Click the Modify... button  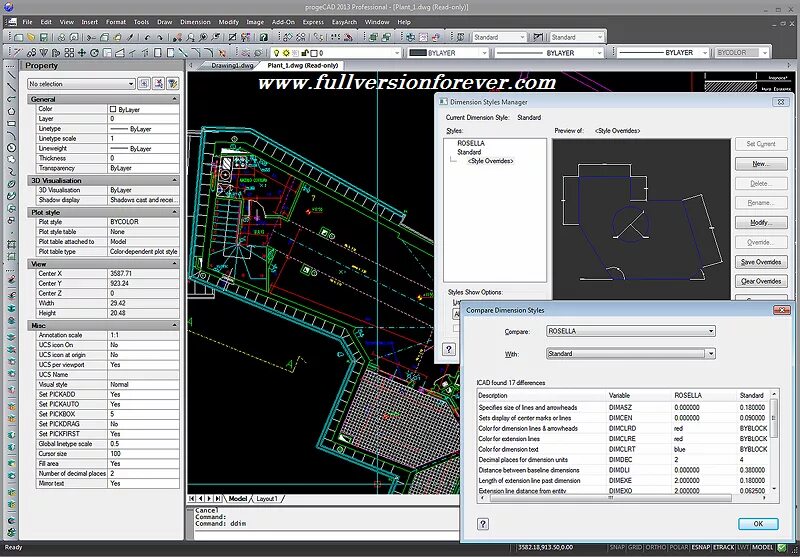coord(761,223)
